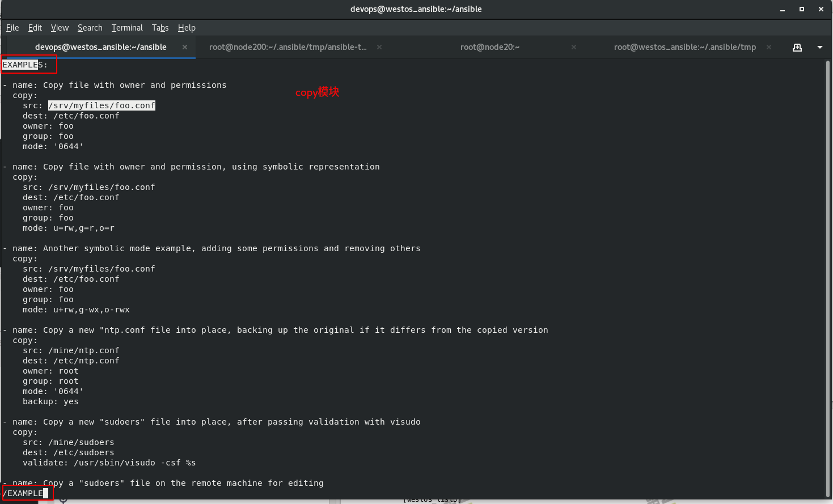
Task: Open the Help menu
Action: point(187,28)
